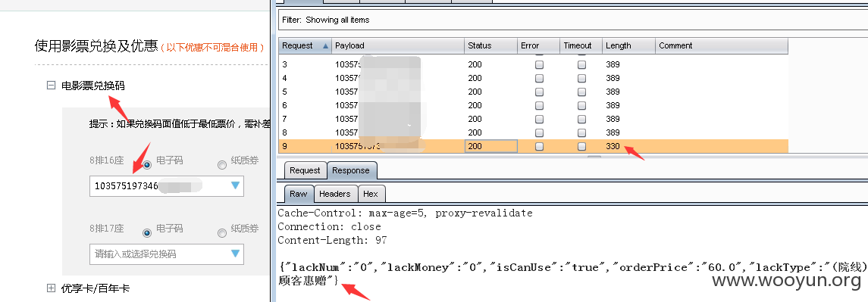868x302 pixels.
Task: Select request row number 5
Action: point(533,92)
